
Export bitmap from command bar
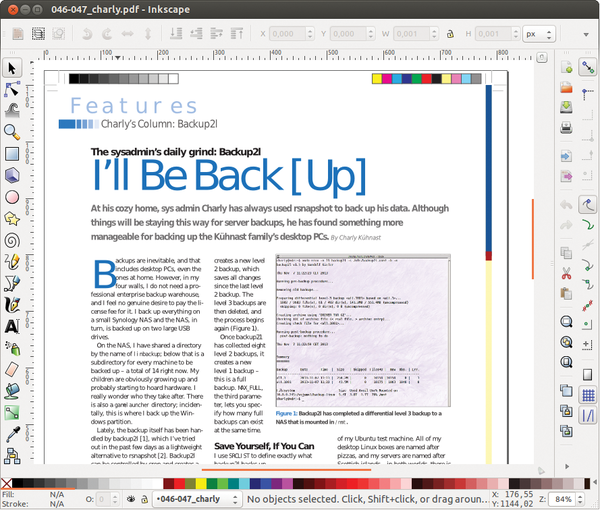566,176
